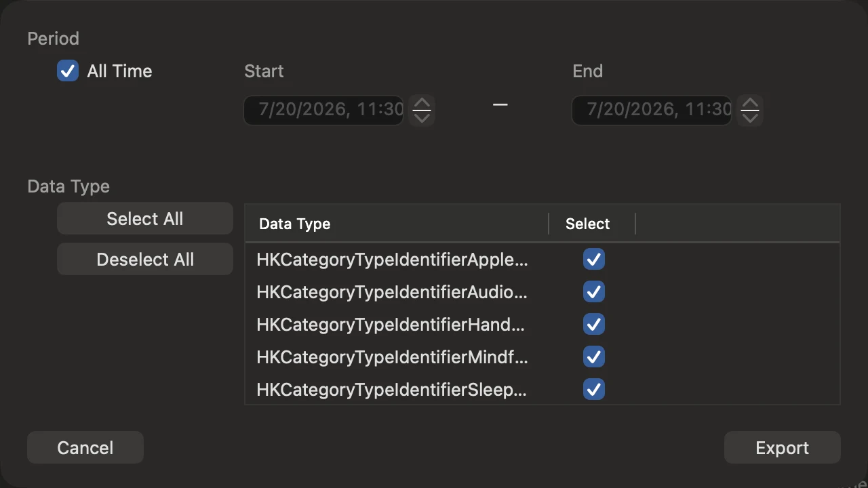Select the HKCategoryTypeIdentifierHand… row text

click(x=391, y=325)
